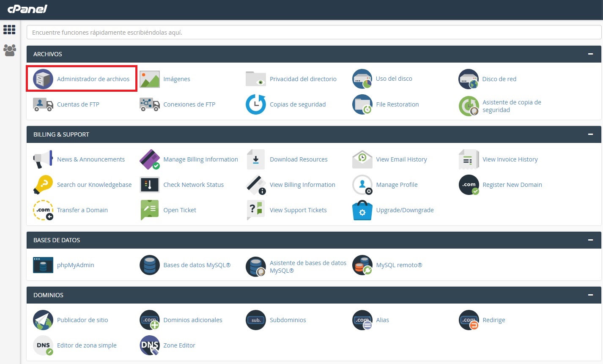Image resolution: width=603 pixels, height=364 pixels.
Task: Click the Cuentas de FTP truck icon
Action: point(43,104)
